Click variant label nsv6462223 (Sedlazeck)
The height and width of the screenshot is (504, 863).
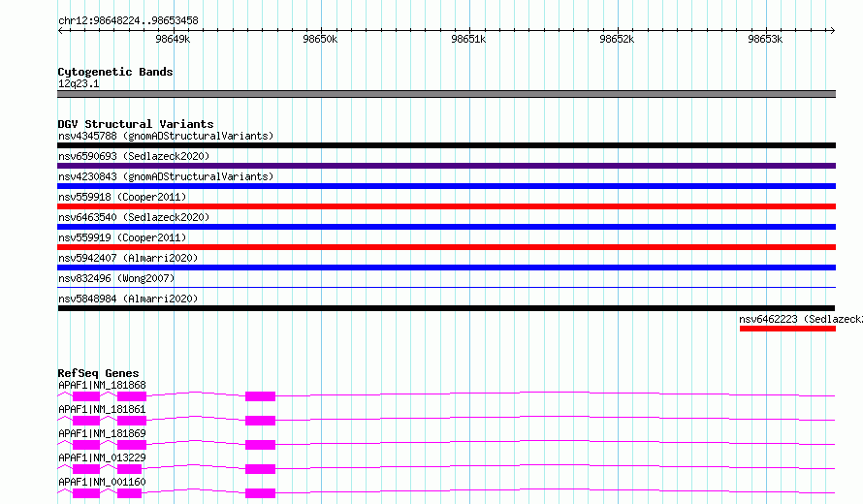800,319
